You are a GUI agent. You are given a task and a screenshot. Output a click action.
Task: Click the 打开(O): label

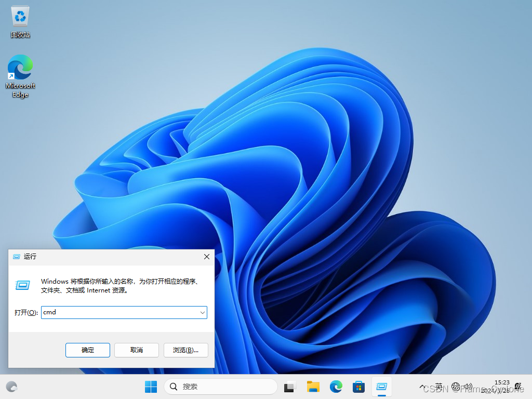tap(26, 312)
